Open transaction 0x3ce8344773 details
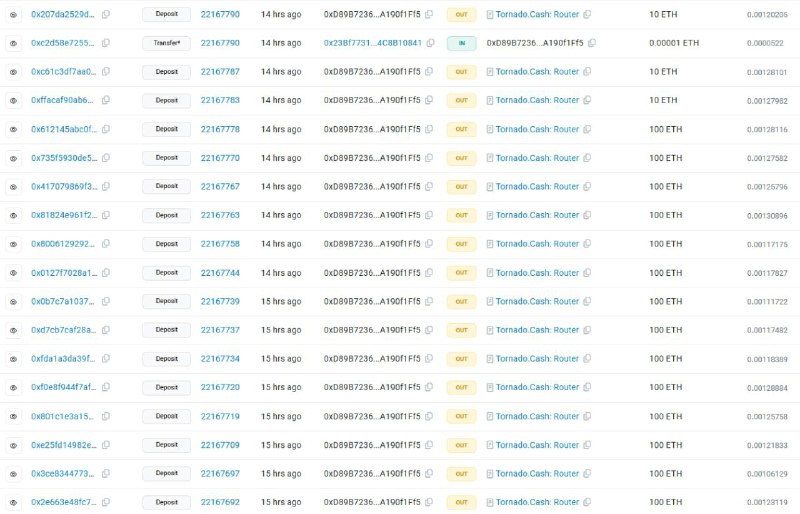Viewport: 800px width, 514px height. [63, 474]
